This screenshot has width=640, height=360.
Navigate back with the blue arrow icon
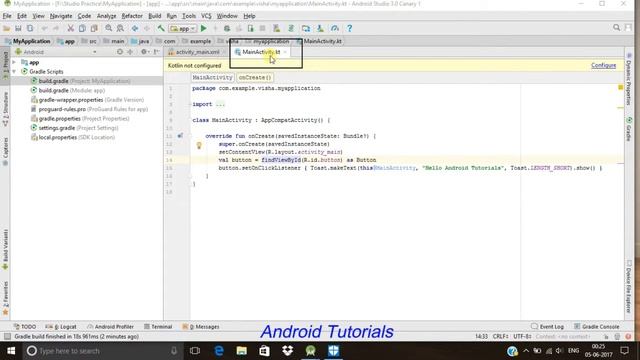[x=135, y=29]
